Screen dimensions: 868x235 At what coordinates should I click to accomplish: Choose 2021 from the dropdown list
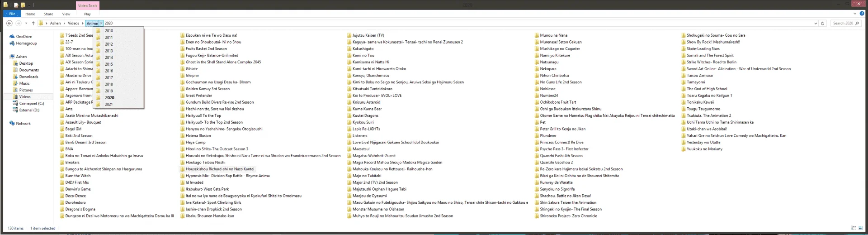pyautogui.click(x=118, y=104)
